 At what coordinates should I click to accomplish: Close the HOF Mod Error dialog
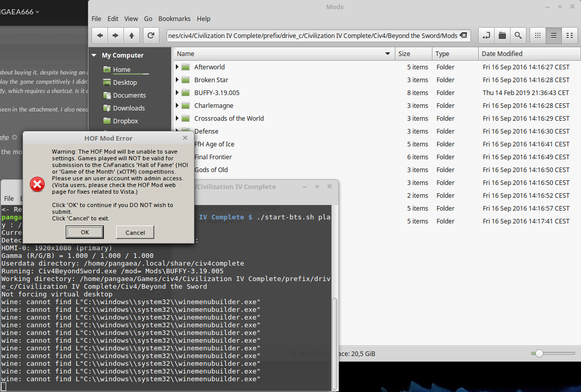tap(185, 138)
